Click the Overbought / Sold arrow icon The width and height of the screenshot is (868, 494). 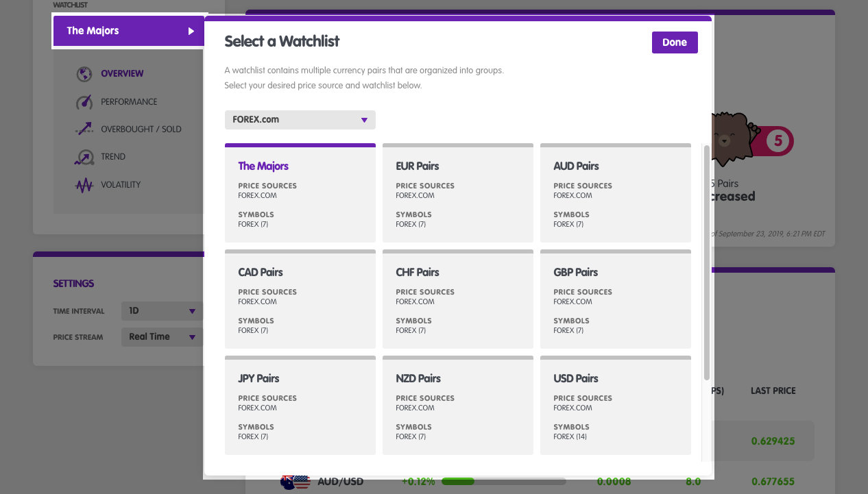click(x=84, y=129)
